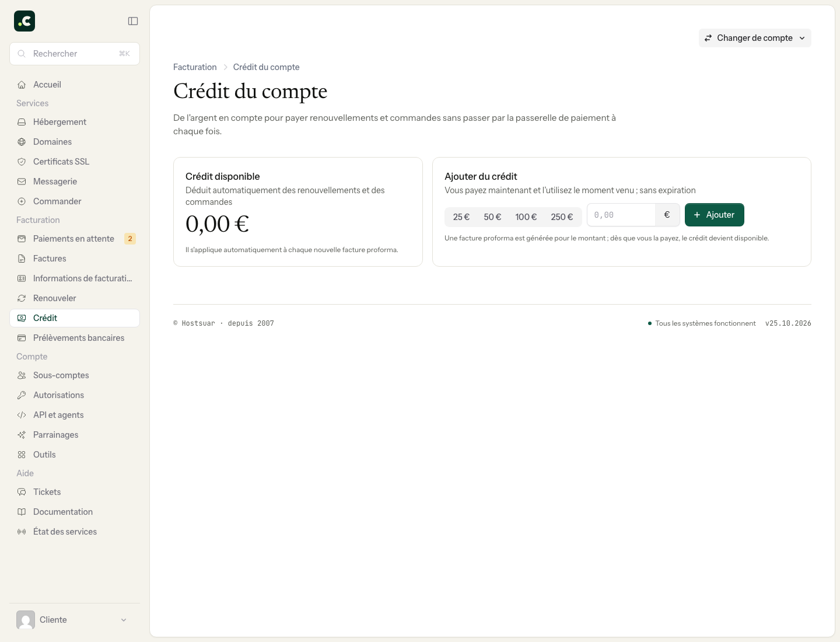Open the Crédit menu item
Image resolution: width=840 pixels, height=642 pixels.
pos(75,318)
